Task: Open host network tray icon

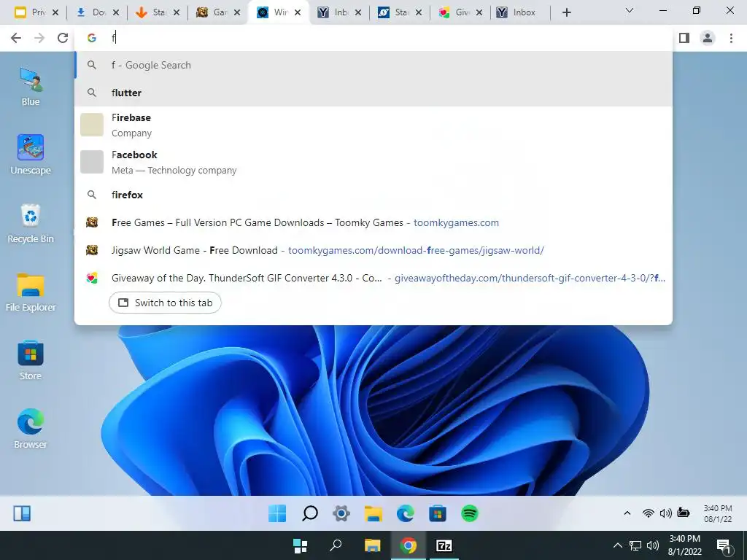Action: [635, 545]
